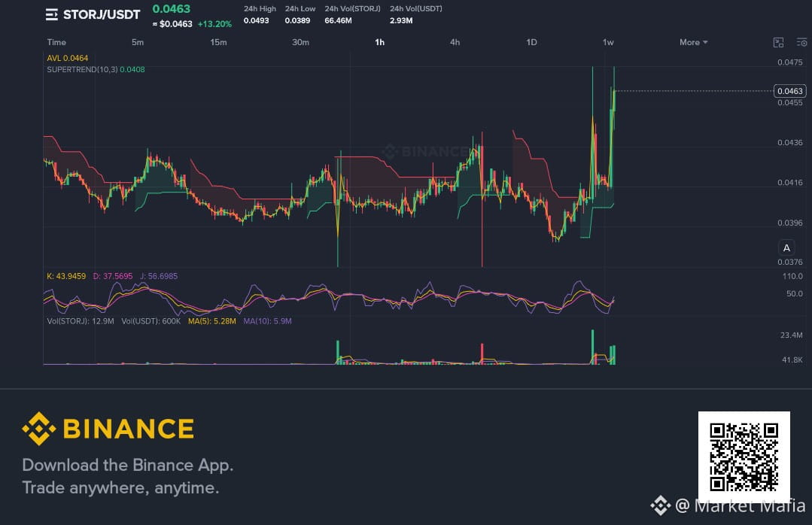
Task: Click the QR code image
Action: [x=744, y=457]
